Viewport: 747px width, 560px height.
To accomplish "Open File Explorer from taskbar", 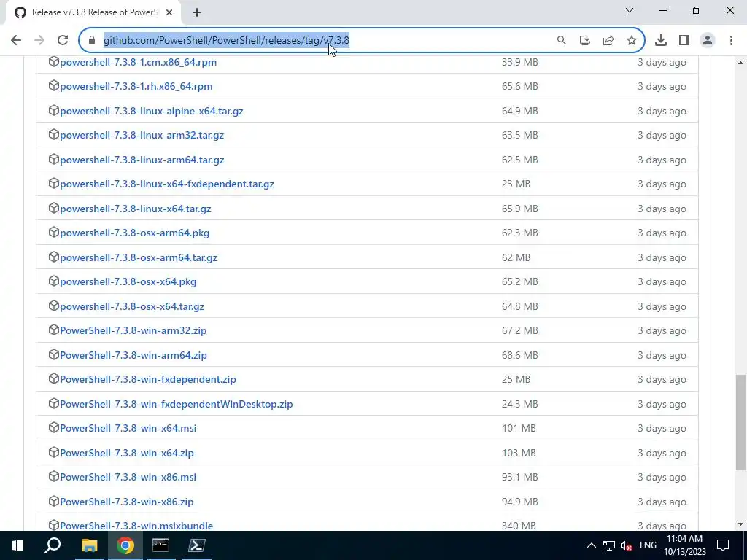I will click(89, 545).
